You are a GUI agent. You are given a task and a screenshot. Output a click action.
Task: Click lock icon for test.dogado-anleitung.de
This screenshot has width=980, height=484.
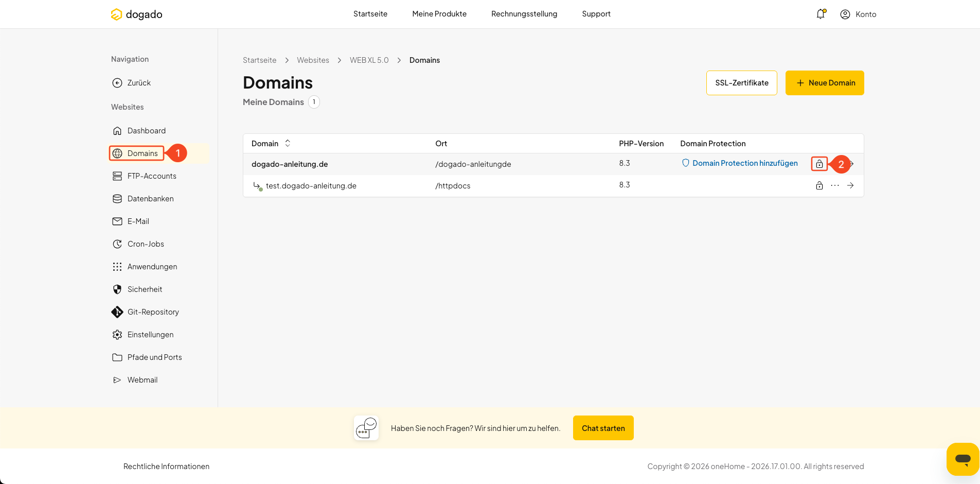[x=819, y=185]
